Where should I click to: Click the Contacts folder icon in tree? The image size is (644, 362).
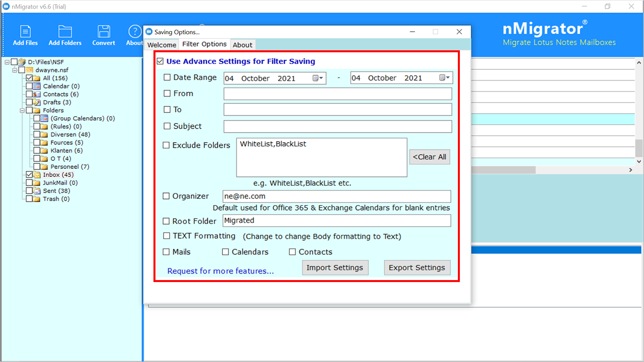[37, 94]
